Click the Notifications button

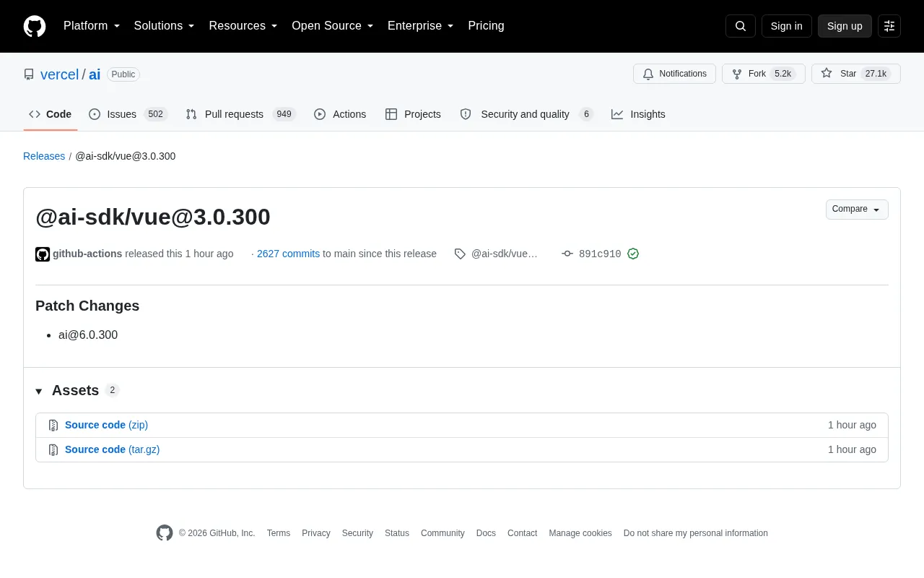pos(674,74)
